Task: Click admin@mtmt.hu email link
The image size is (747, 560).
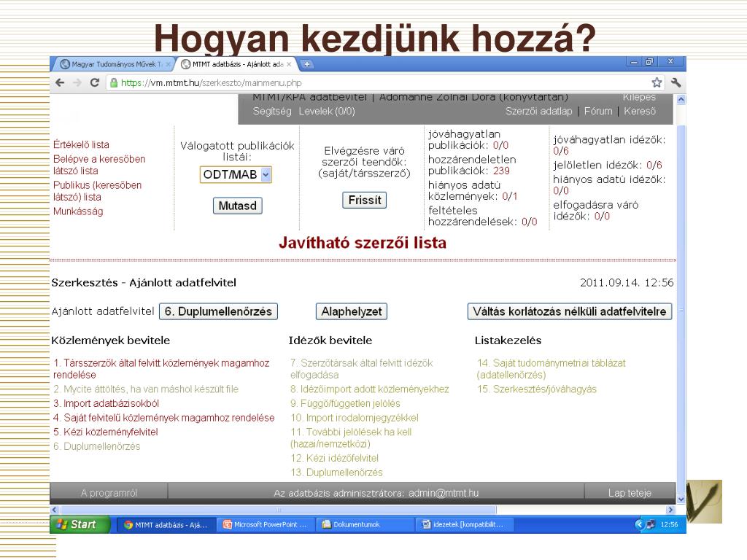Action: tap(444, 493)
